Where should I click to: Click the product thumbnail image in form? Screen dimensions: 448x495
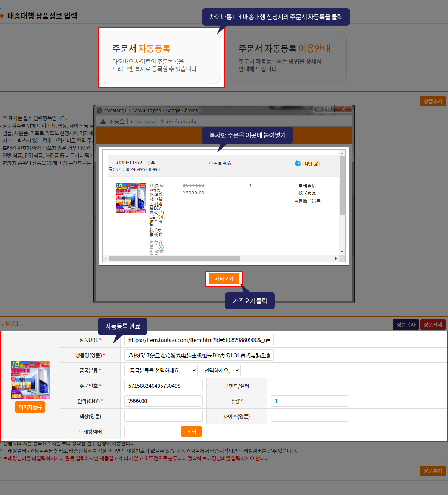click(x=30, y=380)
